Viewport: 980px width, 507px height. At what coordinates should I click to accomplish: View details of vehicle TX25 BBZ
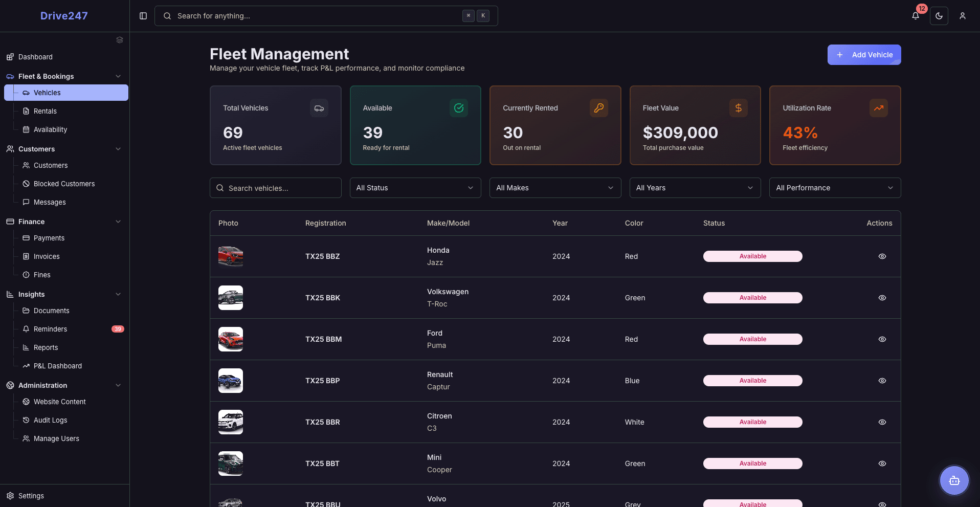(882, 256)
